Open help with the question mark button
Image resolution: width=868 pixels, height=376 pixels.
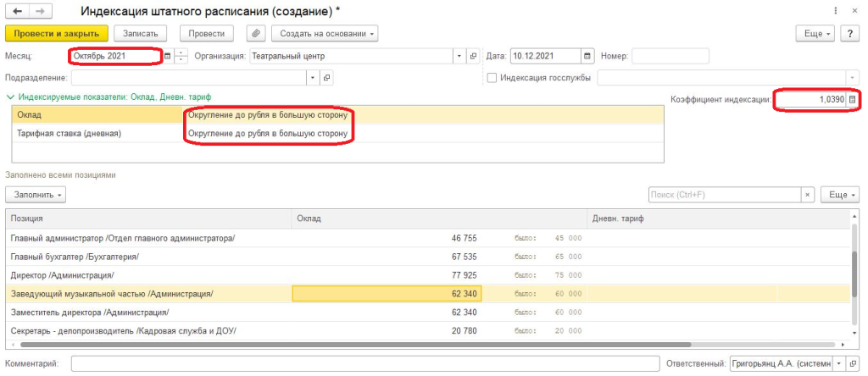click(x=852, y=33)
